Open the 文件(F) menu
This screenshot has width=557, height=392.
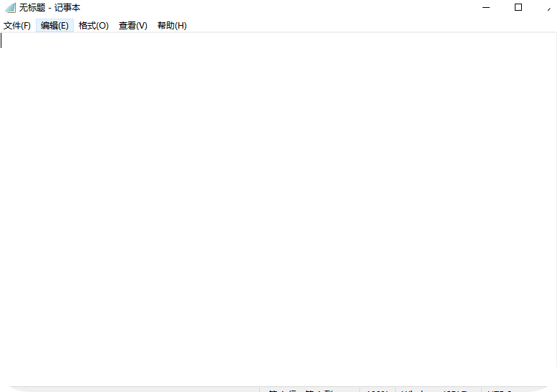[x=17, y=26]
